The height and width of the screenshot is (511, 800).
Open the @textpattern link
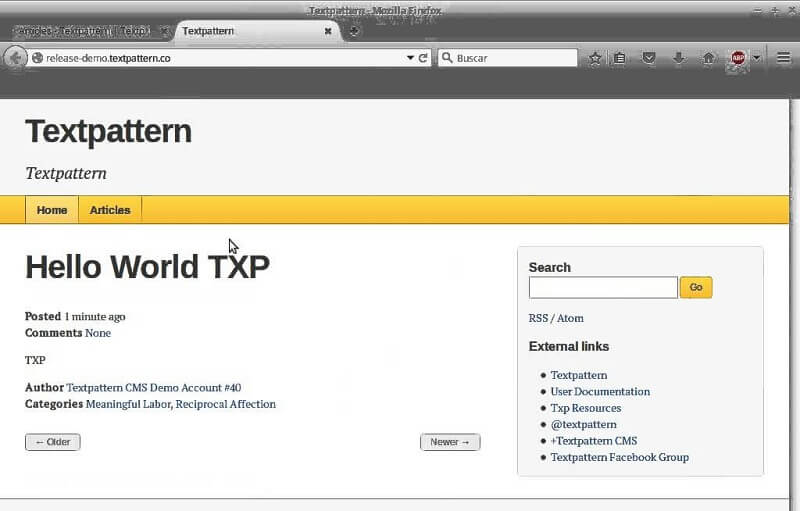583,424
